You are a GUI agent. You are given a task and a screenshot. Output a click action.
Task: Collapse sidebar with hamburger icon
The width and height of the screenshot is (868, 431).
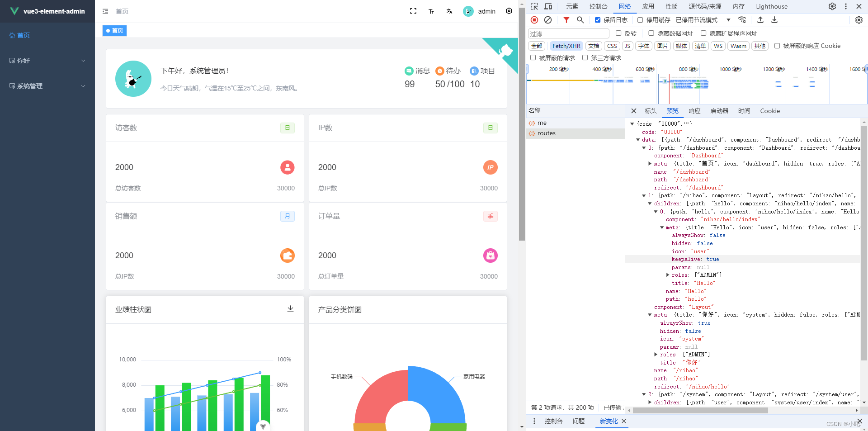tap(105, 11)
